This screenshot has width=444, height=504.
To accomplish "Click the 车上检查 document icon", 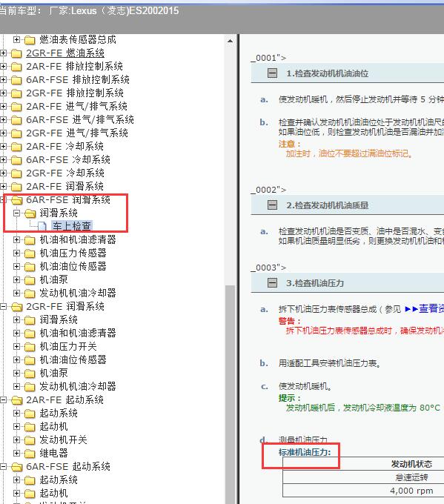I will (42, 226).
